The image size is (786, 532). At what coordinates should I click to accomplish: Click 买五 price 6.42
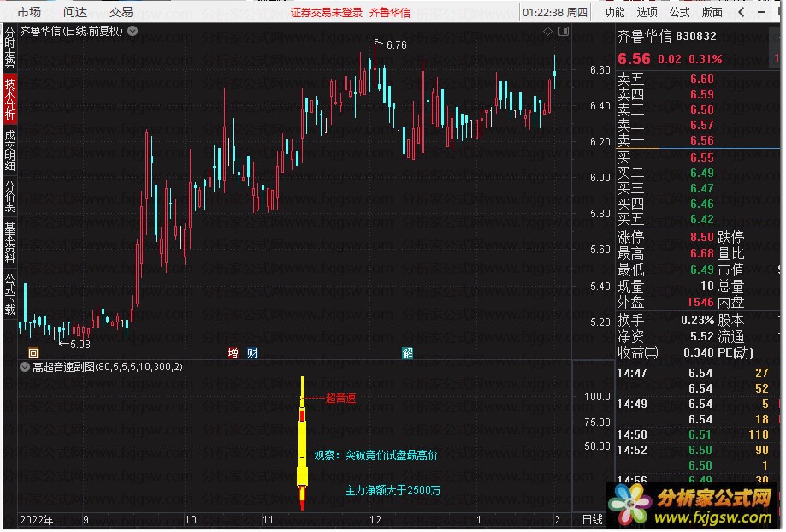(702, 220)
